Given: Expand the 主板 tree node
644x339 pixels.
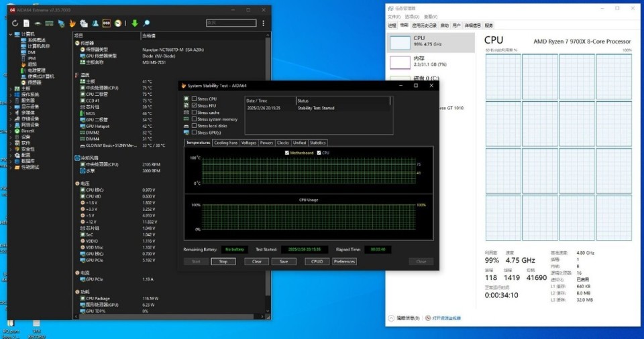Looking at the screenshot, I should [x=11, y=88].
